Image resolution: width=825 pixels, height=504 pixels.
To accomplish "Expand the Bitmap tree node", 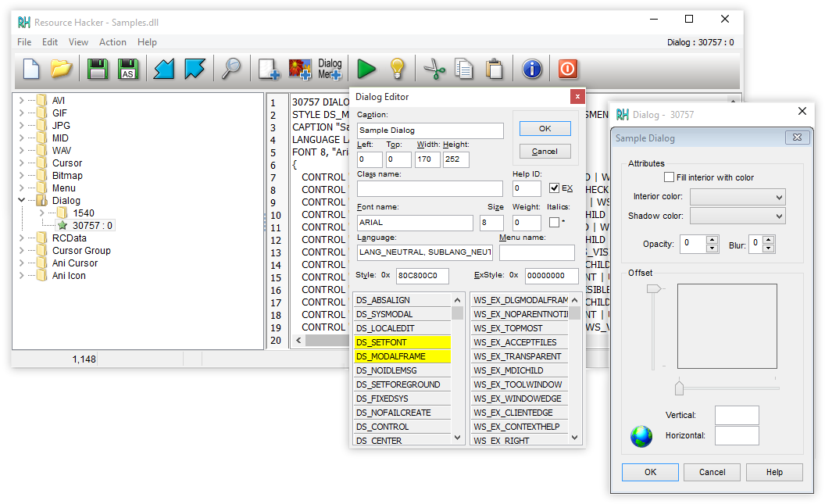I will point(22,175).
